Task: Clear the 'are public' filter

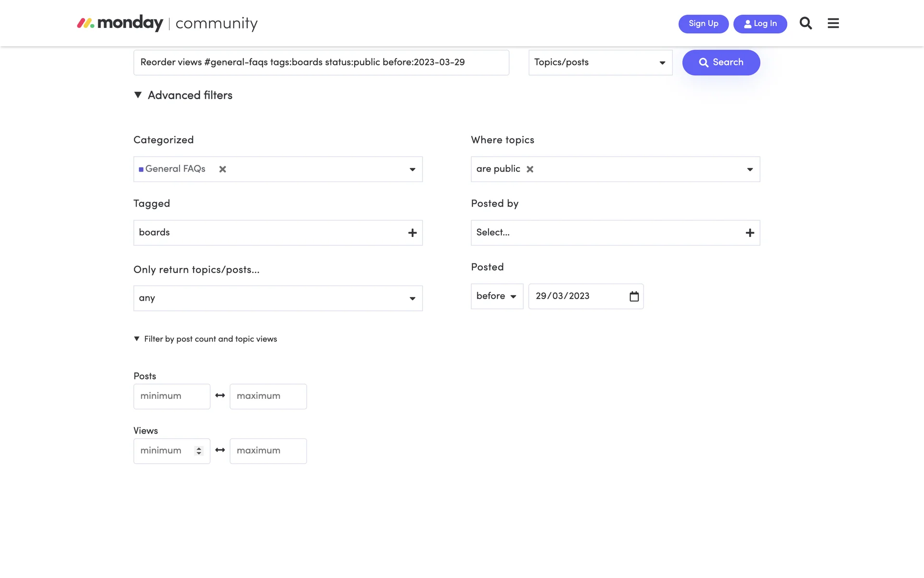Action: pyautogui.click(x=530, y=169)
